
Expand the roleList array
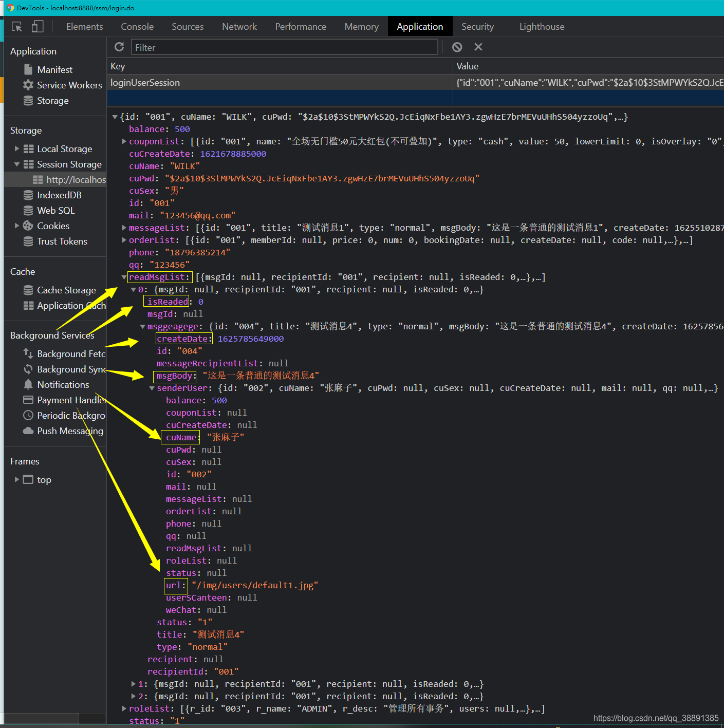point(124,708)
